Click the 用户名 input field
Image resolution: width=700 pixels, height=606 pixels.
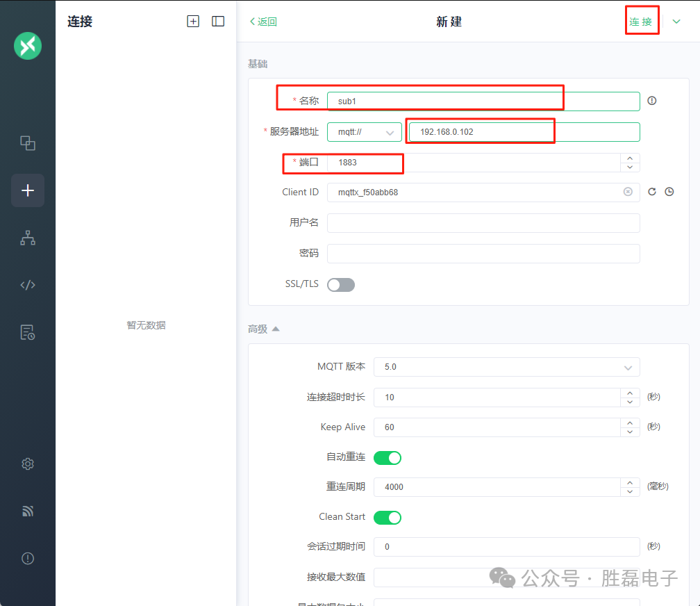point(483,223)
